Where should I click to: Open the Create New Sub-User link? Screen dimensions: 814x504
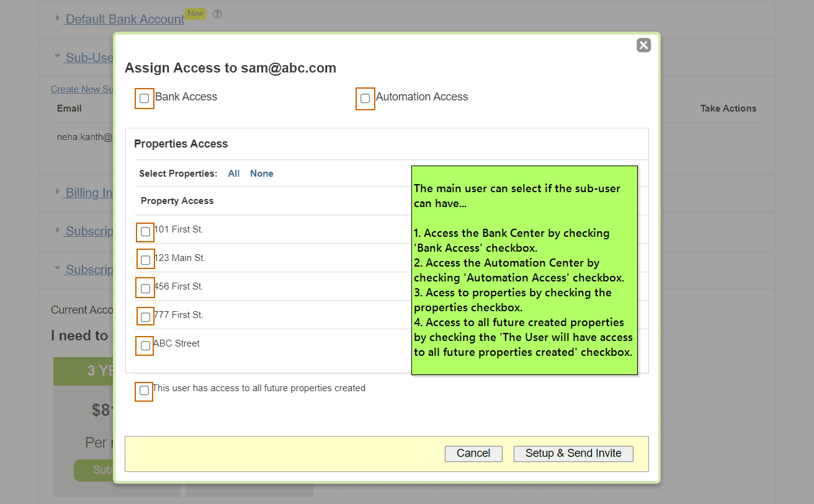(81, 89)
